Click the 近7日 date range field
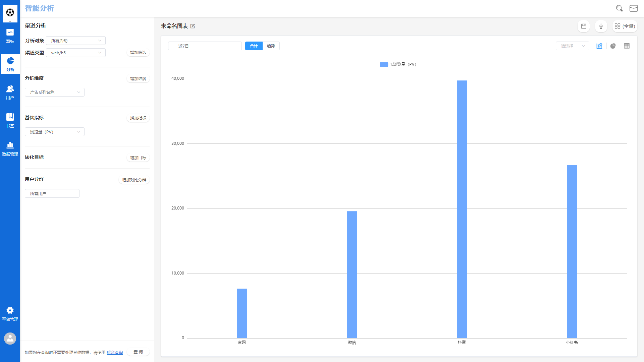 [x=205, y=46]
